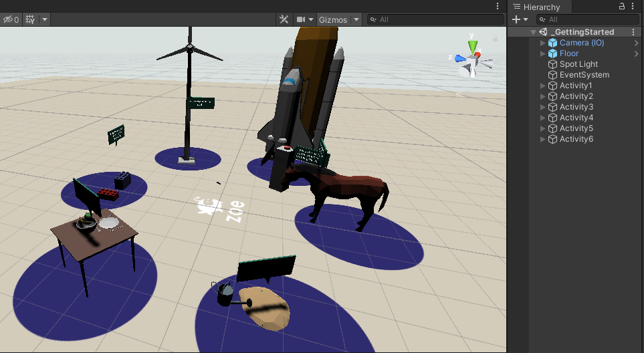Toggle the Hierarchy panel lock icon

[622, 7]
